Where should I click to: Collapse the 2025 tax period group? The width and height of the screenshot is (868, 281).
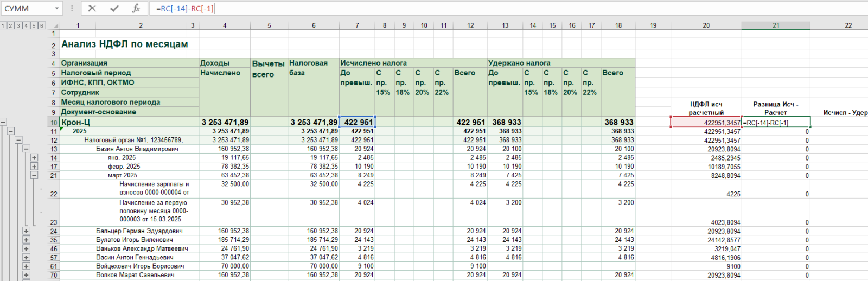(x=10, y=131)
